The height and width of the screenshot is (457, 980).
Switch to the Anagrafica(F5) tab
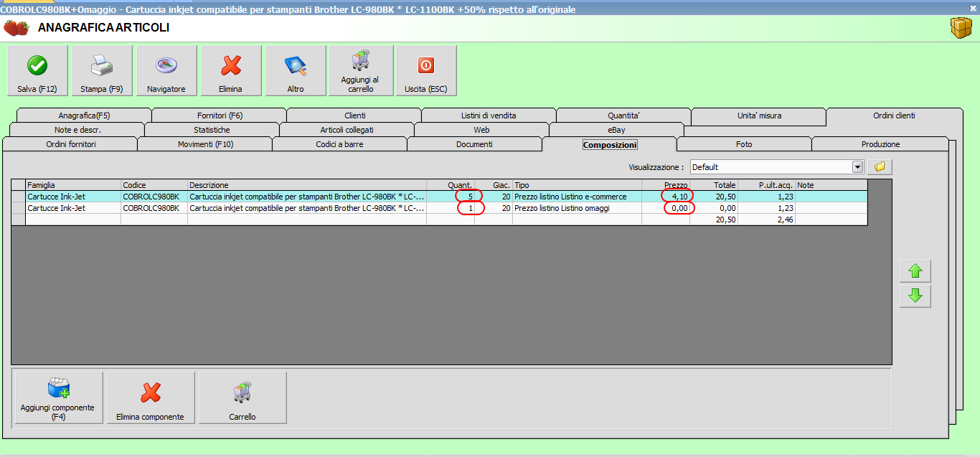pos(84,116)
